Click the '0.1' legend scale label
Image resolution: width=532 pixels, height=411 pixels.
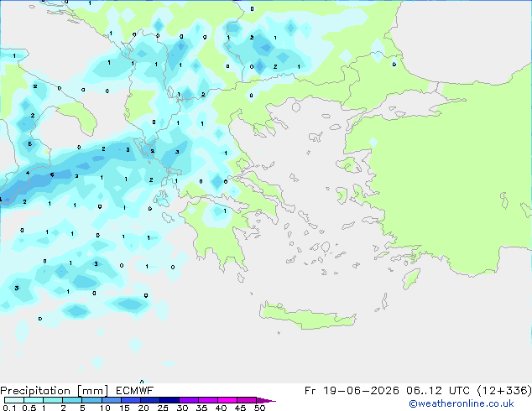pos(9,408)
